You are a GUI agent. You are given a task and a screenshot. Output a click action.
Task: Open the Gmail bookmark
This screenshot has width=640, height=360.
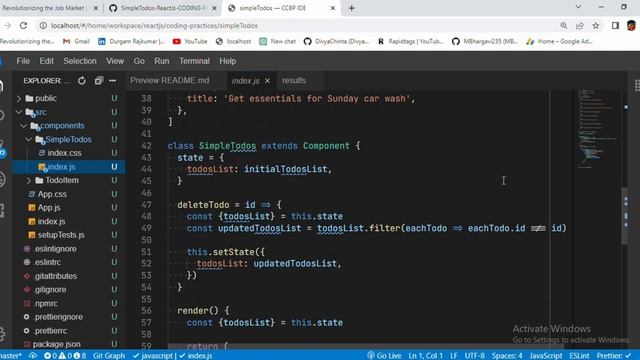[x=76, y=41]
